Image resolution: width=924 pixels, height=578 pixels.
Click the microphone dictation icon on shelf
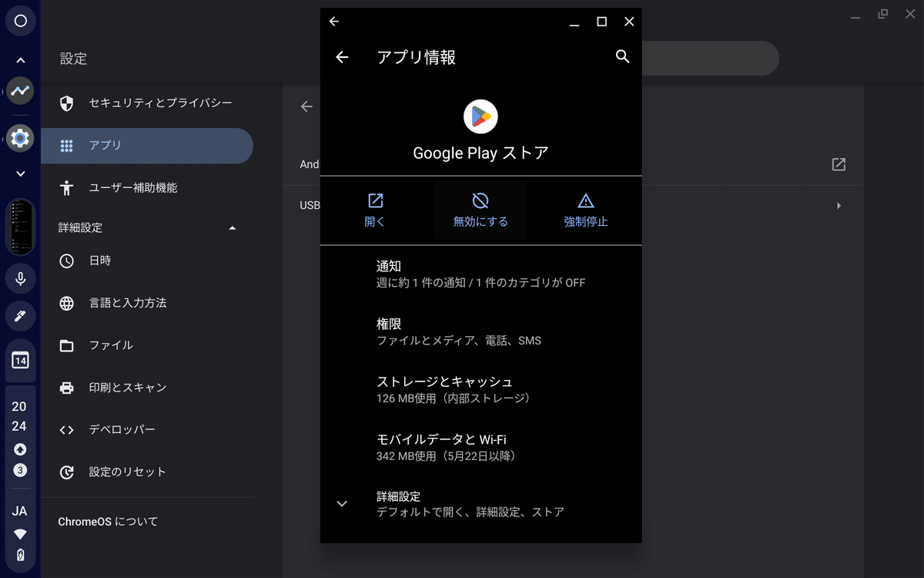(x=21, y=278)
